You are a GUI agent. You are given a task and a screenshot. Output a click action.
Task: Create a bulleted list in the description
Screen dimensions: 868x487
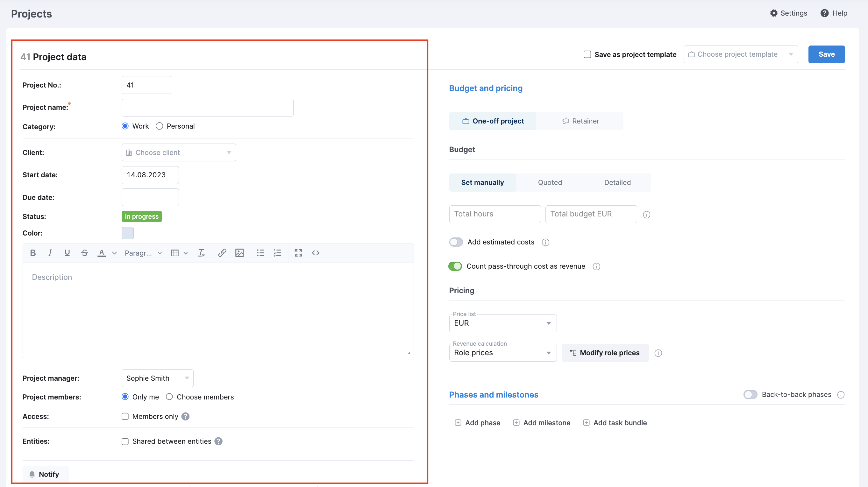(260, 253)
